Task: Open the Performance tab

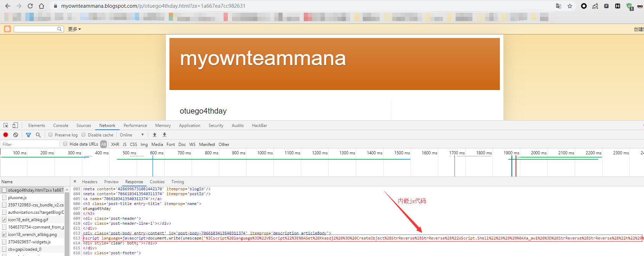Action: 135,125
